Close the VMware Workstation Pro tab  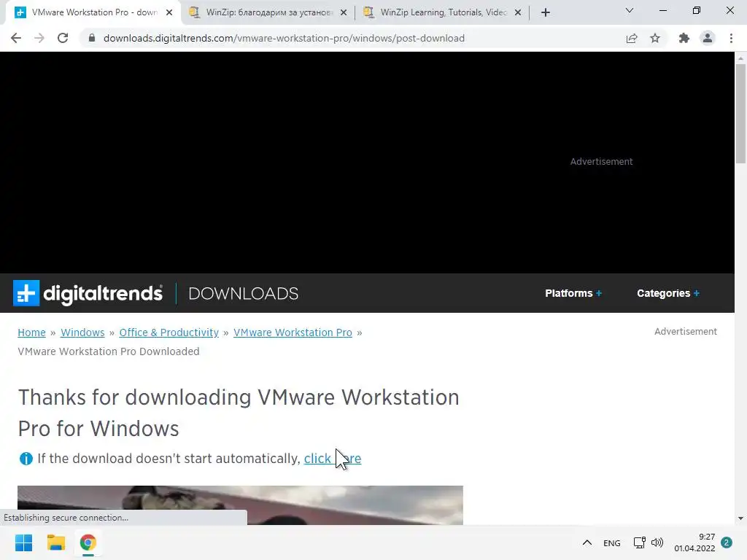pyautogui.click(x=169, y=12)
